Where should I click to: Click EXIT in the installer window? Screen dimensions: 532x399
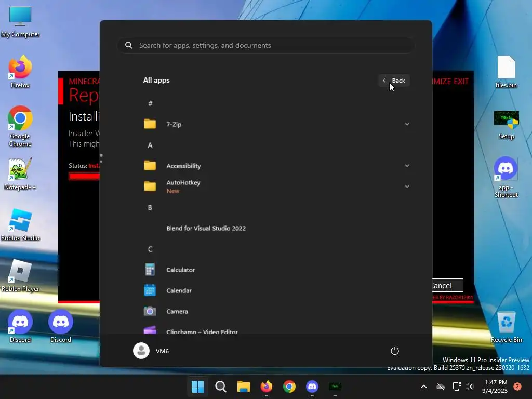coord(461,82)
